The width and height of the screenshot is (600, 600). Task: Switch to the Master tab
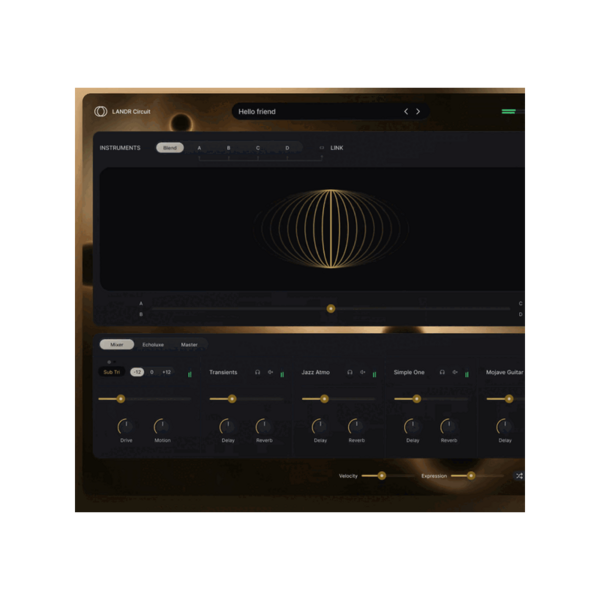(x=189, y=344)
